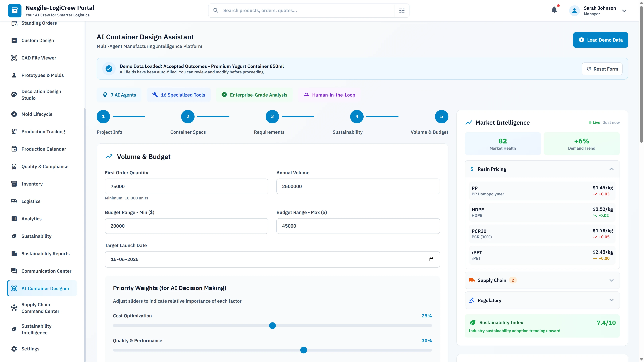
Task: Collapse the Resin Pricing panel
Action: point(611,169)
